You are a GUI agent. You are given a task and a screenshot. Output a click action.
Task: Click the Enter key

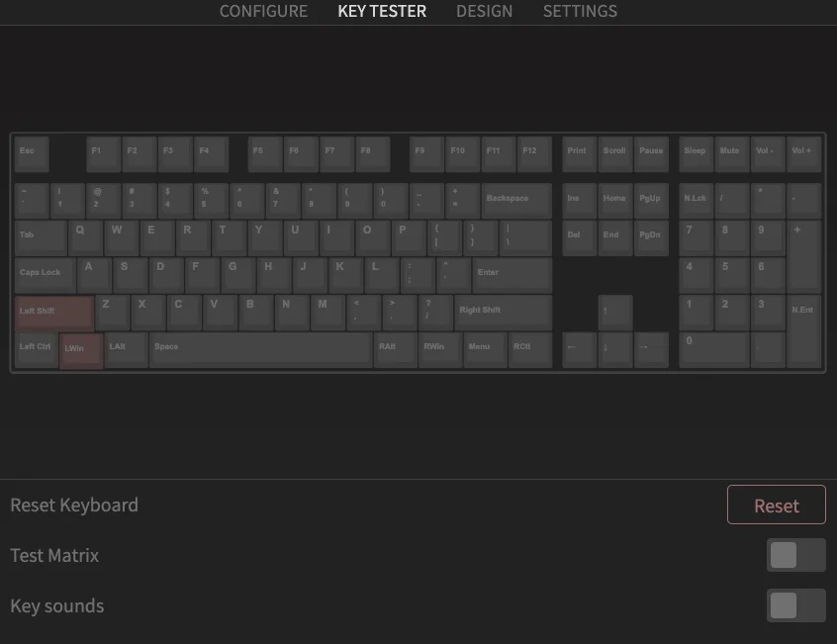[511, 275]
